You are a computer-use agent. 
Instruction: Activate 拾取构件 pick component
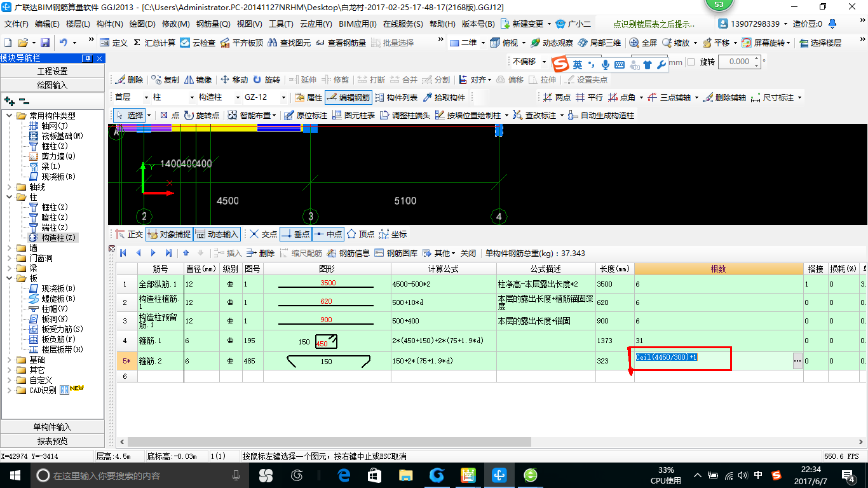[x=444, y=97]
